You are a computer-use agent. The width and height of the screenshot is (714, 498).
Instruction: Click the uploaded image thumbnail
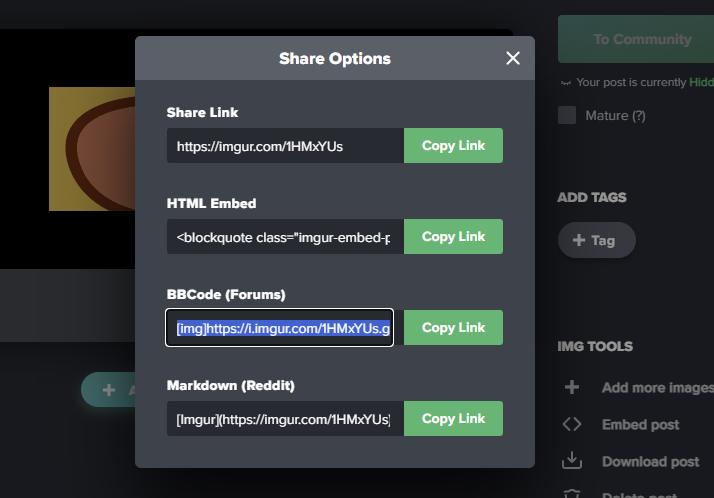pos(92,149)
